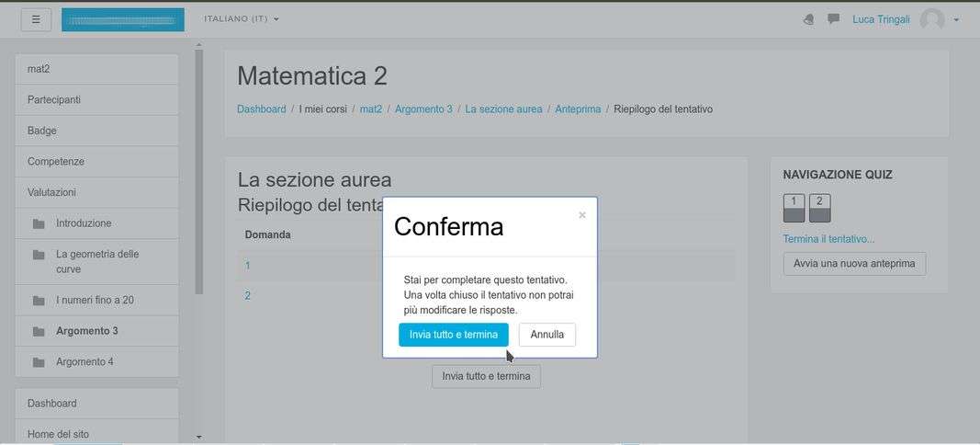Open the Argomento 3 breadcrumb link

coord(423,108)
